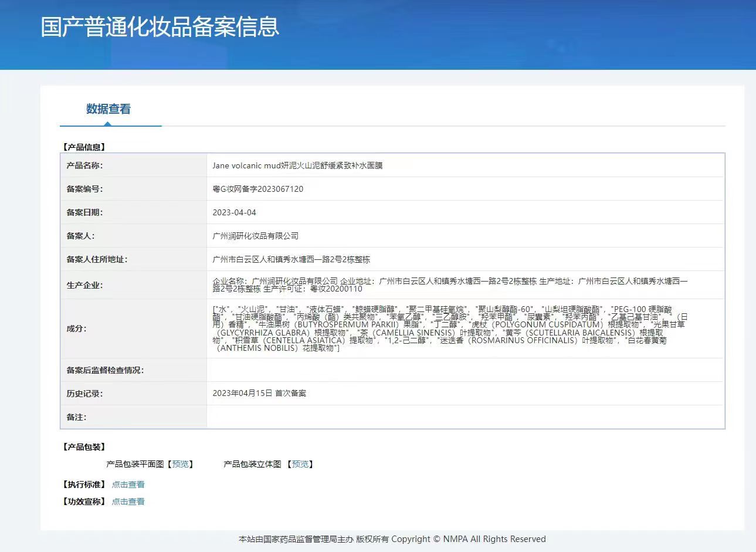Click the 【产品信息】 section heading

click(84, 147)
